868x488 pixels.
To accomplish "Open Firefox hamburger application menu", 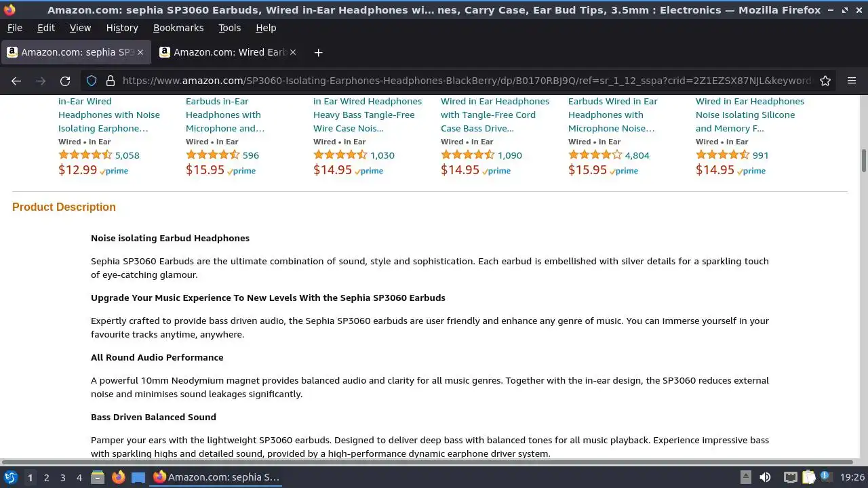I will coord(852,81).
